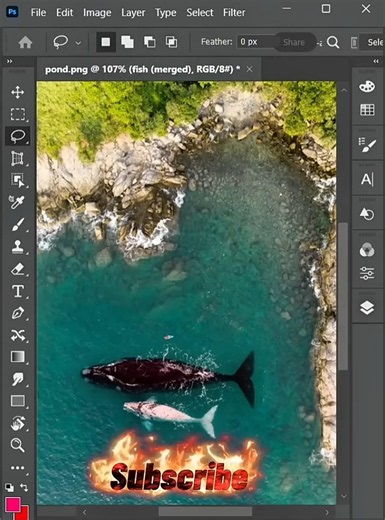The width and height of the screenshot is (385, 520).
Task: Open the Image menu
Action: click(x=97, y=13)
